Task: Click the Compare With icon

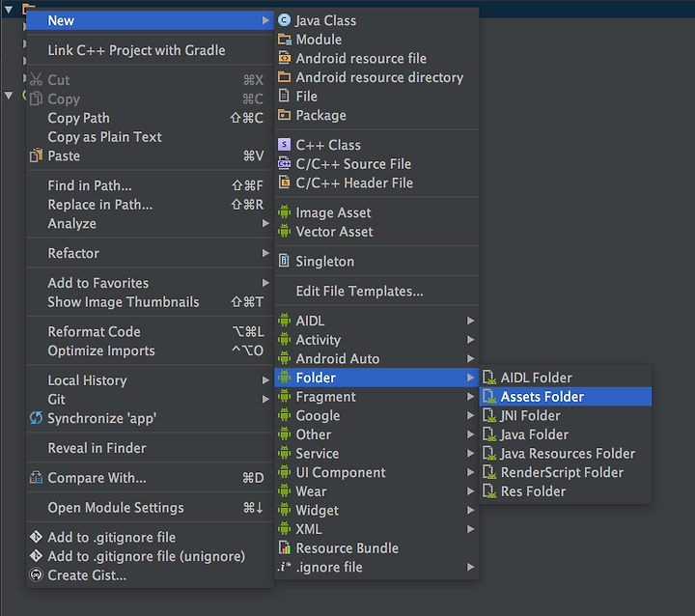Action: (x=36, y=478)
